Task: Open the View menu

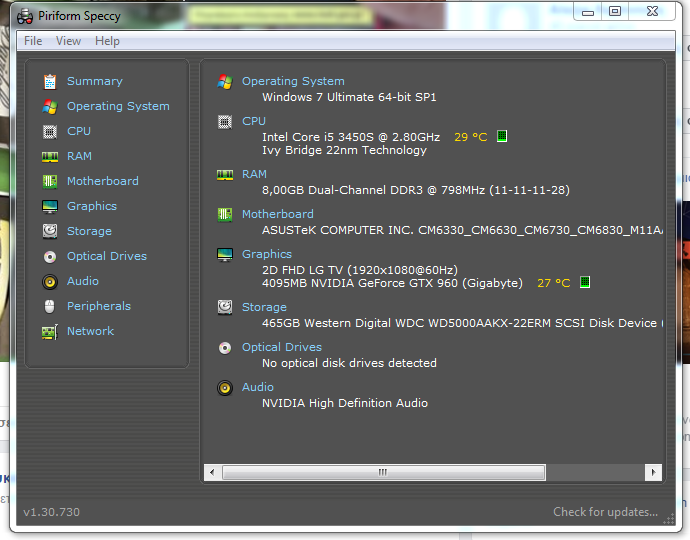Action: pos(68,41)
